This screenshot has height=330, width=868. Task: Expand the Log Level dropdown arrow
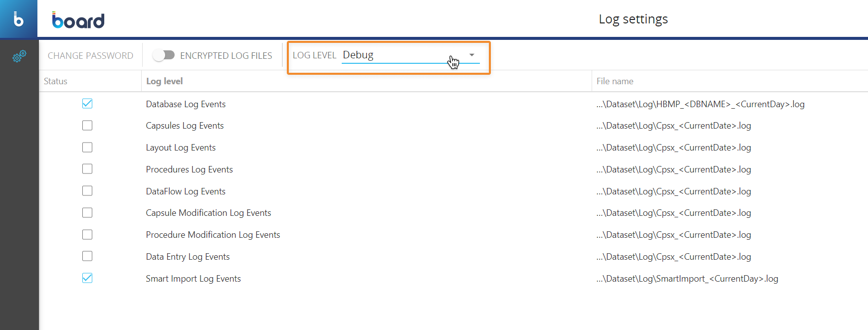(471, 55)
